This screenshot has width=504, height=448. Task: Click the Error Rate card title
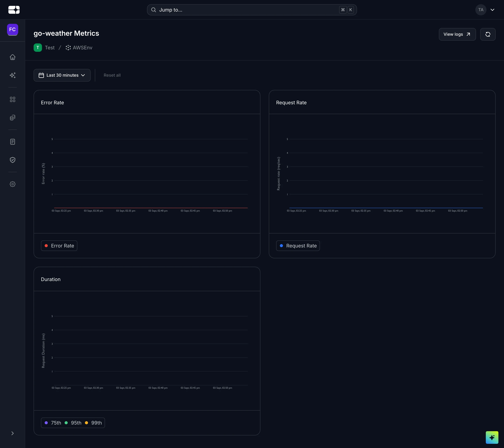coord(52,103)
